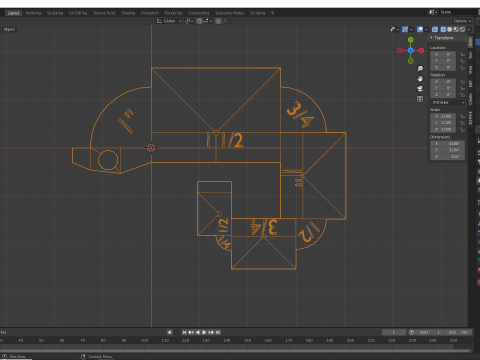Viewport: 480px width, 360px height.
Task: Open the Object mode selector
Action: (9, 29)
